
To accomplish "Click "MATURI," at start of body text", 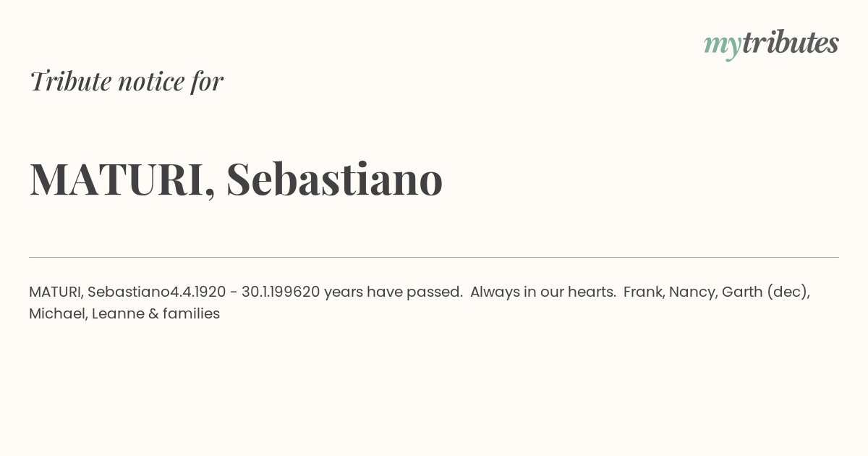I will (x=56, y=292).
